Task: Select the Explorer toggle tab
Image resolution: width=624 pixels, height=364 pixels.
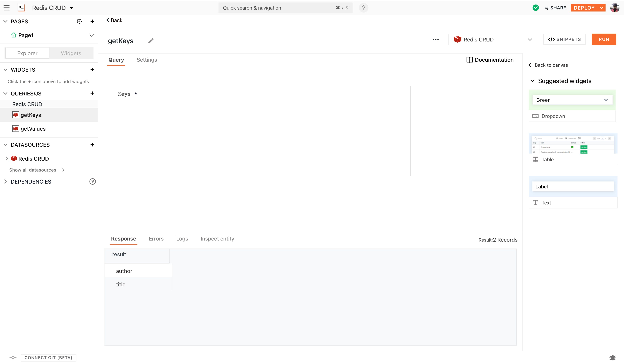Action: (27, 53)
